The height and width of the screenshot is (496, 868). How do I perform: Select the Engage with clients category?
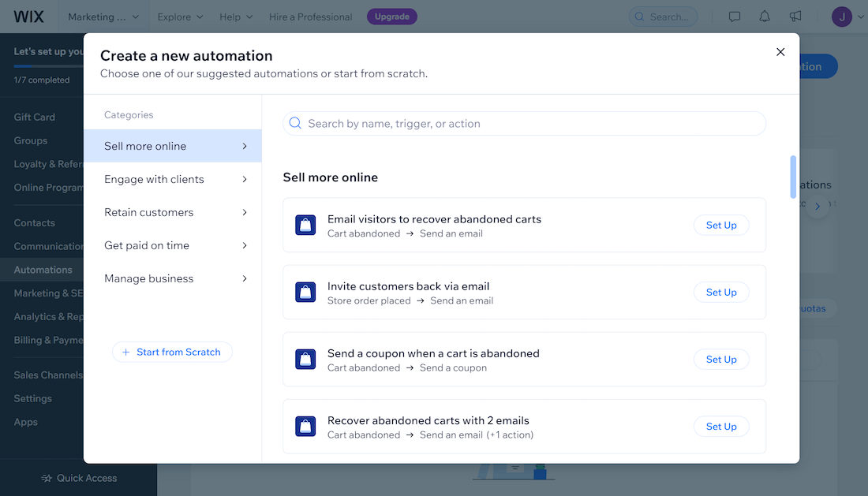pyautogui.click(x=173, y=179)
